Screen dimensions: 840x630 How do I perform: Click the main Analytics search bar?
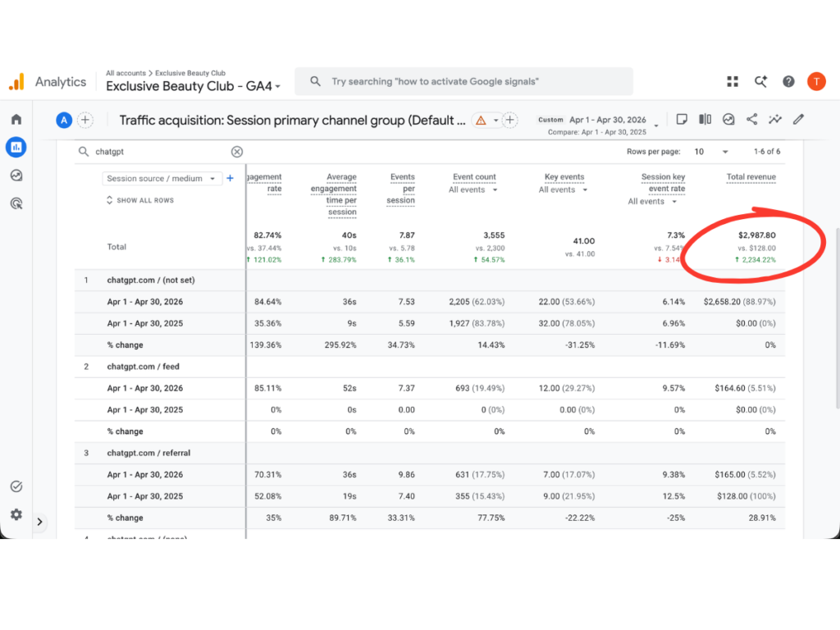pyautogui.click(x=464, y=81)
